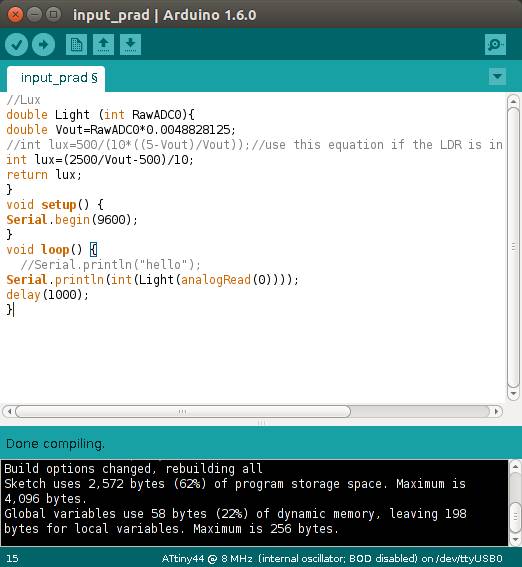Click the editor's scroll down arrow
This screenshot has height=567, width=522.
[x=513, y=393]
